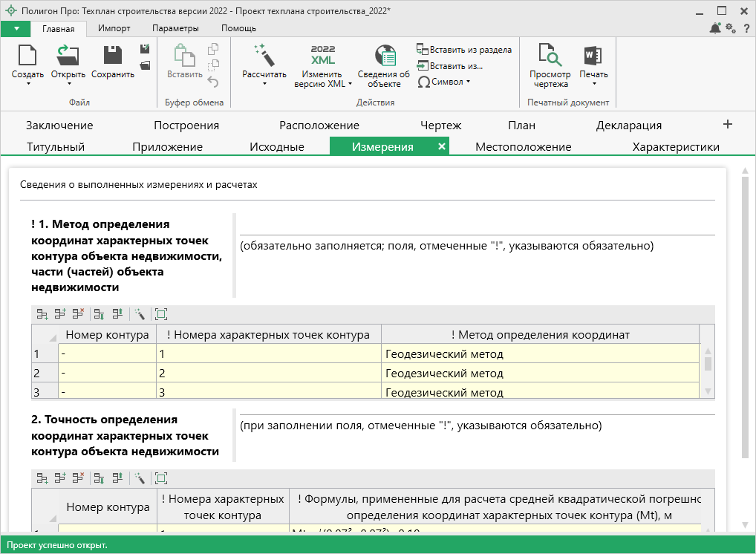The width and height of the screenshot is (756, 554).
Task: Click the notification bell icon
Action: pyautogui.click(x=714, y=28)
